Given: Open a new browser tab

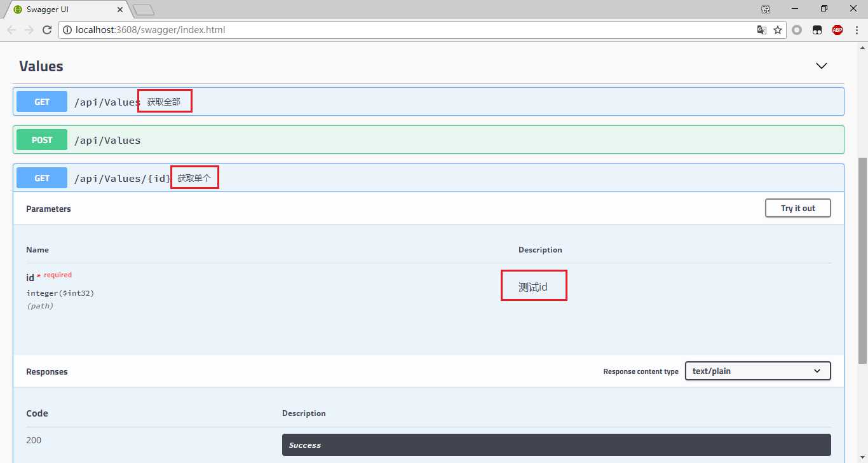Looking at the screenshot, I should [x=144, y=10].
